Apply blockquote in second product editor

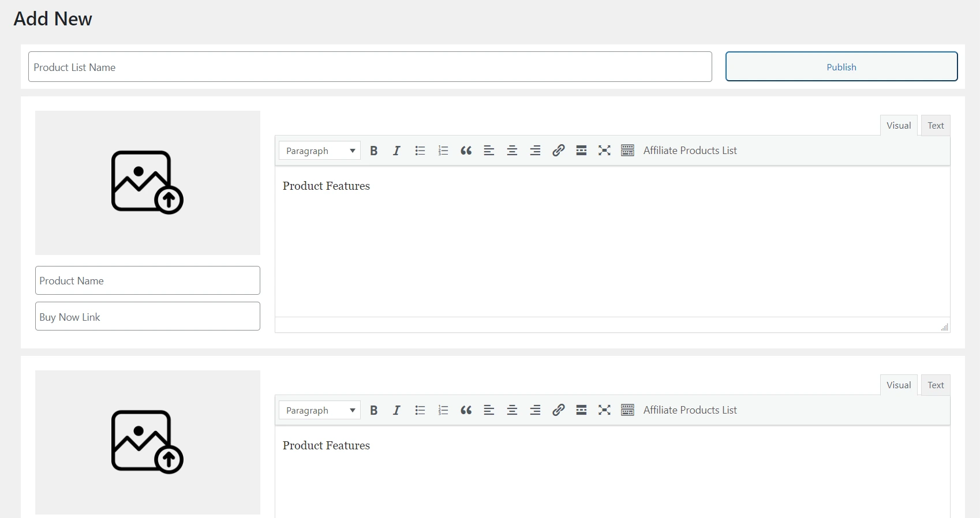466,410
